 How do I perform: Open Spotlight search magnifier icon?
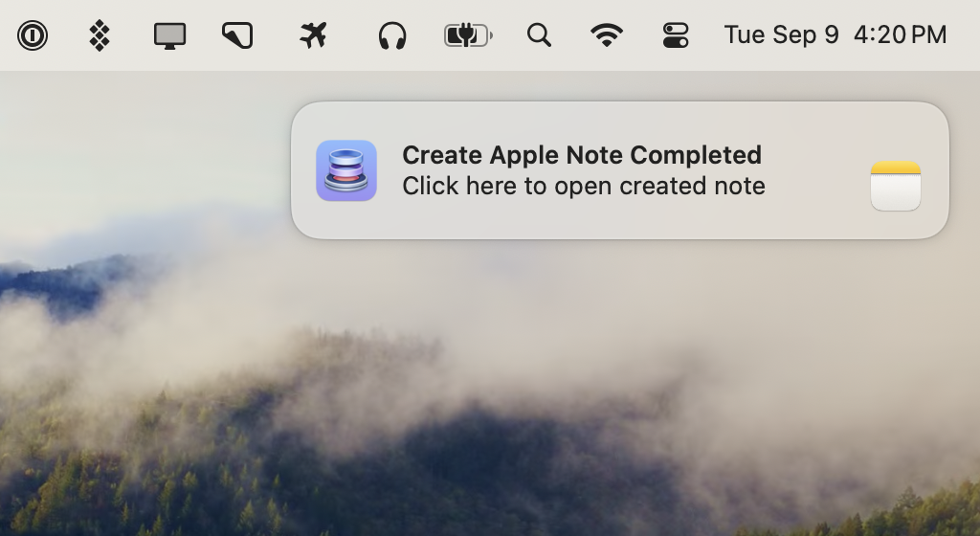(540, 35)
